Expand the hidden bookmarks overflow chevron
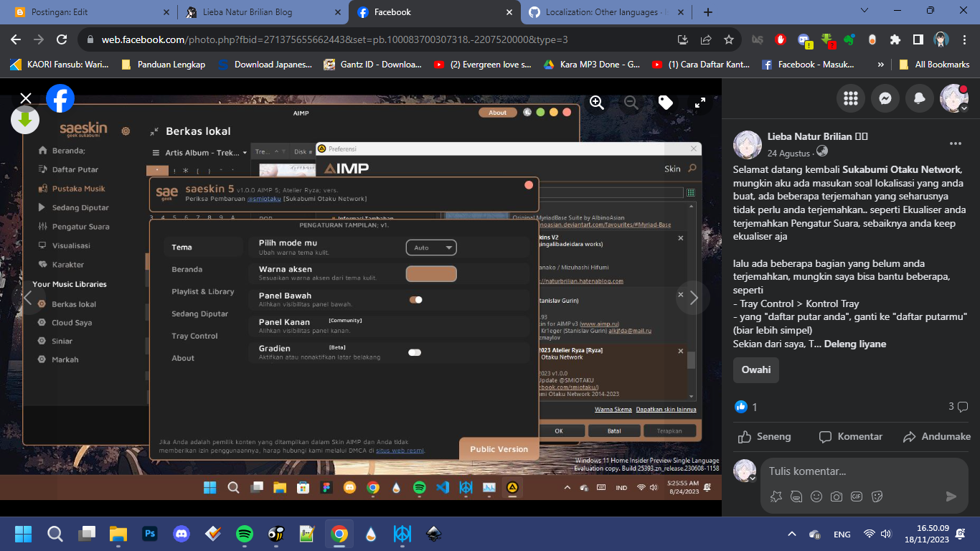This screenshot has width=980, height=551. (880, 65)
